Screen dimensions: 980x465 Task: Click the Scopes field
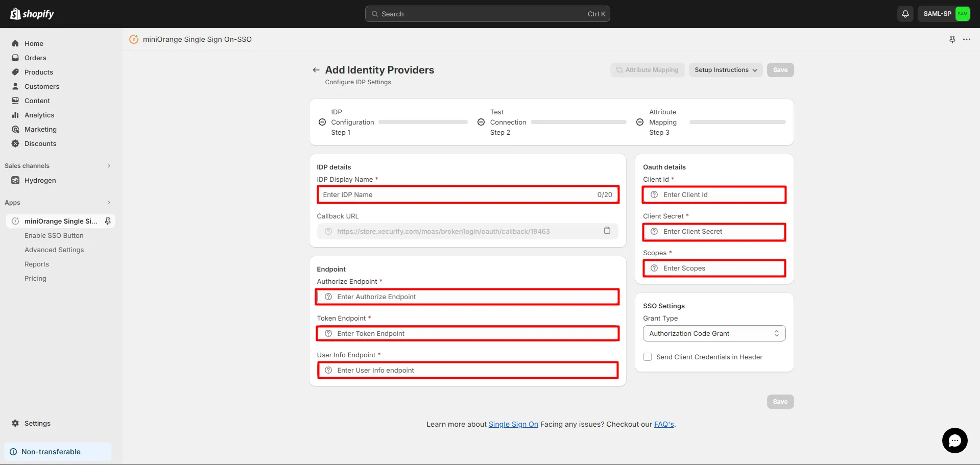pos(714,268)
